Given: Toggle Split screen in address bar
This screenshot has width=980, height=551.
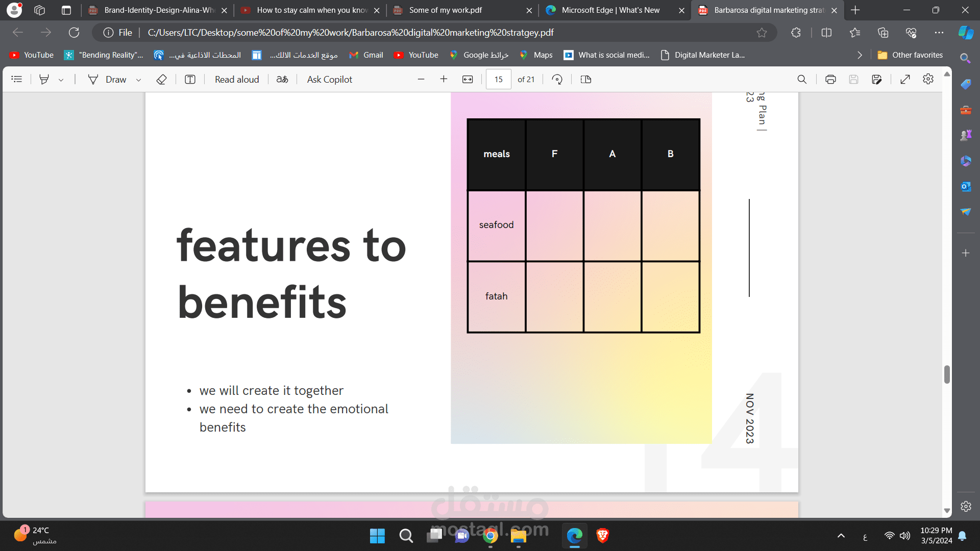Looking at the screenshot, I should pyautogui.click(x=826, y=33).
